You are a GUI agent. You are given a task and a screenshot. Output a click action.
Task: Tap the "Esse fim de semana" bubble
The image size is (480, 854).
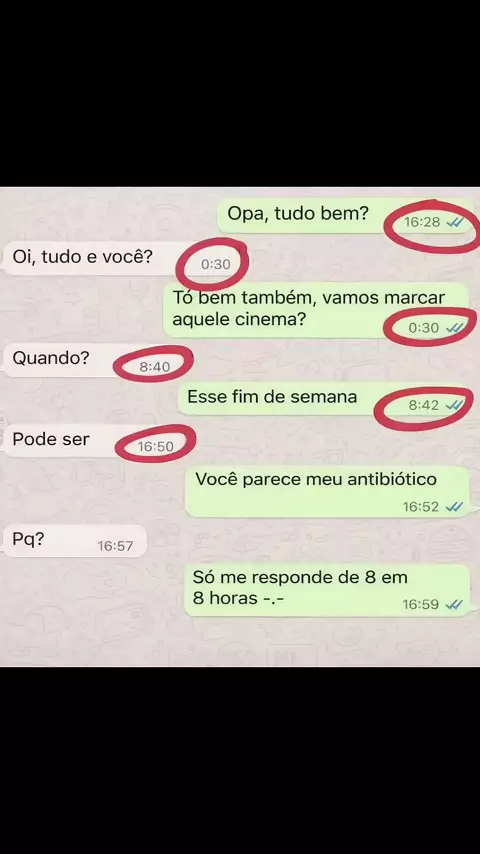click(325, 399)
